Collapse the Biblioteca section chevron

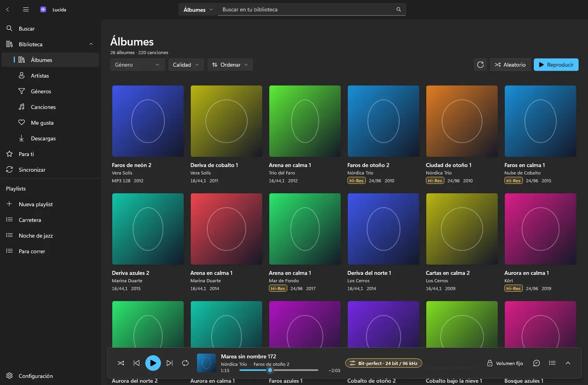click(91, 44)
